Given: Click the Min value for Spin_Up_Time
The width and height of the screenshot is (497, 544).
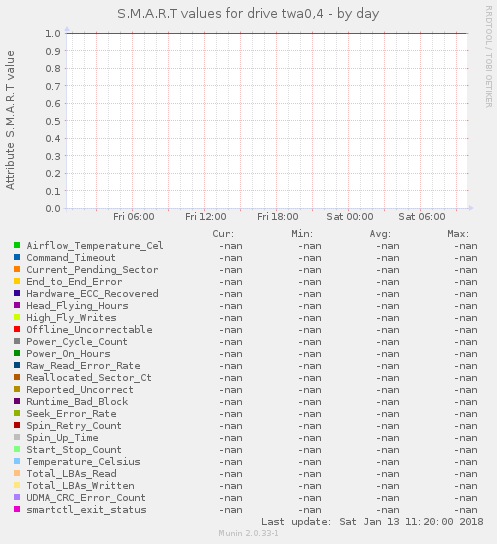Looking at the screenshot, I should pyautogui.click(x=310, y=438).
